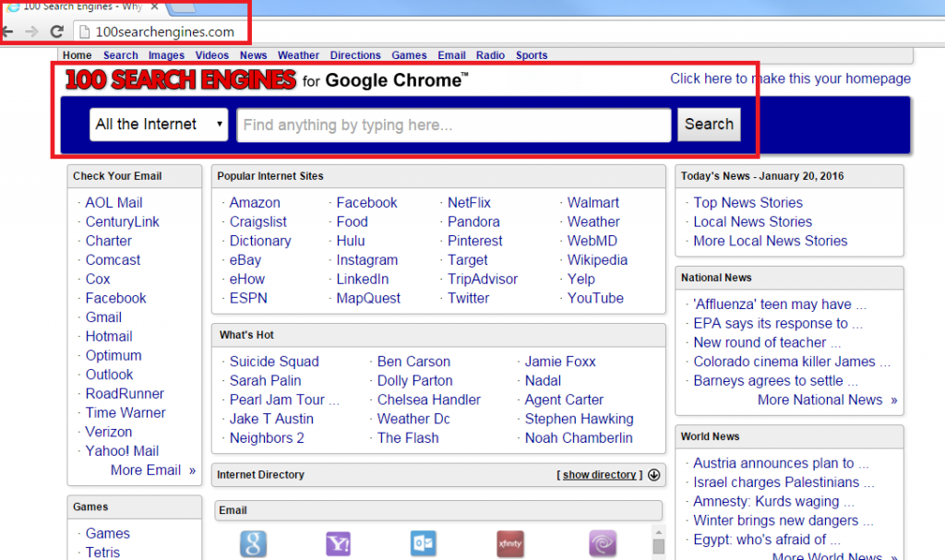Image resolution: width=945 pixels, height=560 pixels.
Task: Click the make this your homepage link
Action: tap(790, 78)
